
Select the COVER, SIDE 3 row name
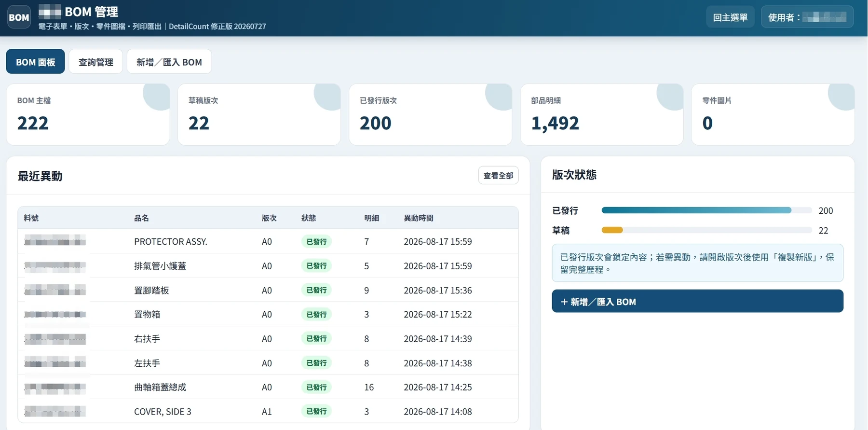coord(163,412)
